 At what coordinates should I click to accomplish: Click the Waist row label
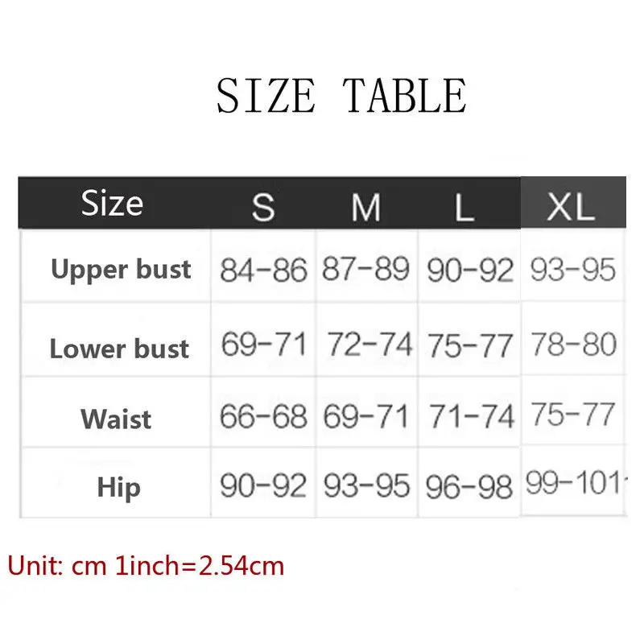(116, 419)
